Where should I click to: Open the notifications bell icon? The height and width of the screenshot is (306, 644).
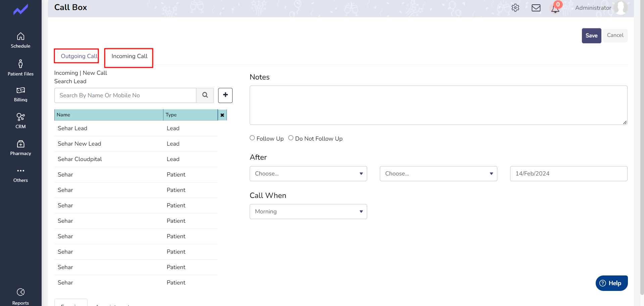[x=555, y=8]
